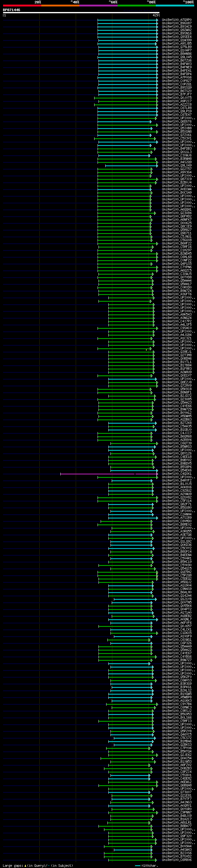Screen dimensions: 197x868
Task: Select hit label UniRef100_B8AN86
Action: 176,54
